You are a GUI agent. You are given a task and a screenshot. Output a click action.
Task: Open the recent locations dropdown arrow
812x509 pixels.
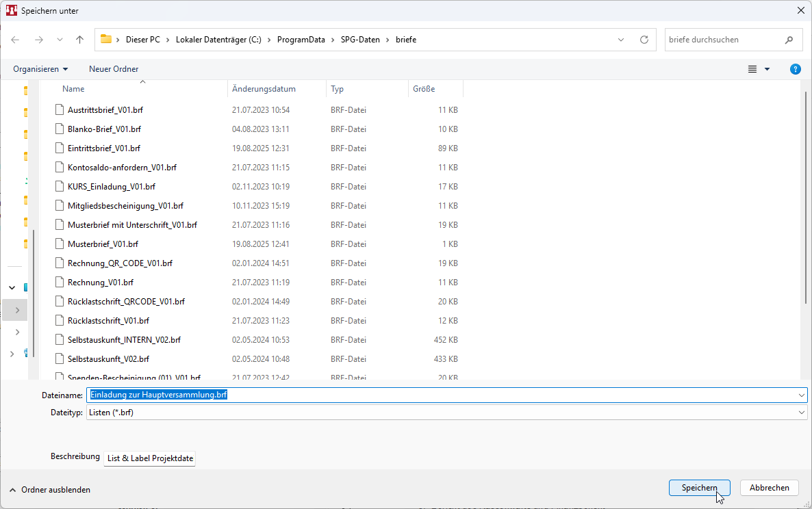pos(60,40)
